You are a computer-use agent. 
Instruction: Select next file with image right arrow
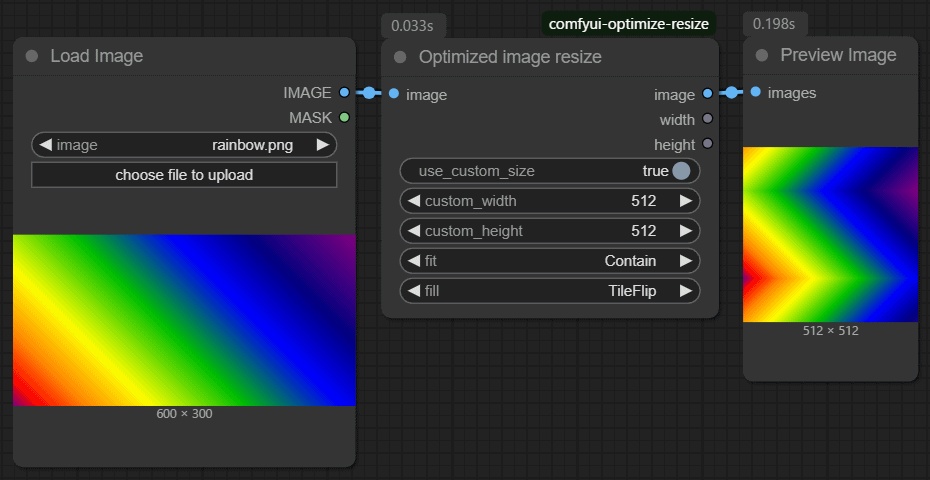[322, 145]
